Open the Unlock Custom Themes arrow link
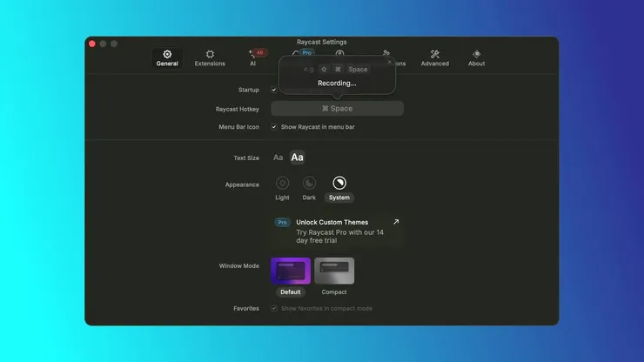 coord(396,222)
